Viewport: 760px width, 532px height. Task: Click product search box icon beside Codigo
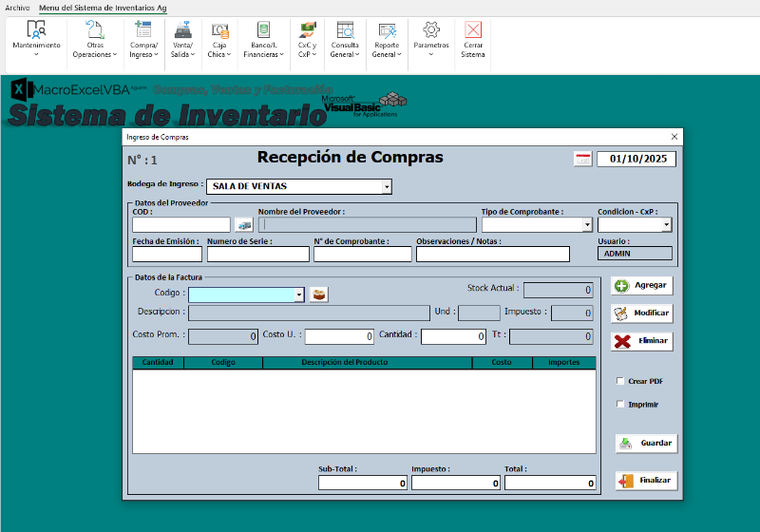pos(319,294)
